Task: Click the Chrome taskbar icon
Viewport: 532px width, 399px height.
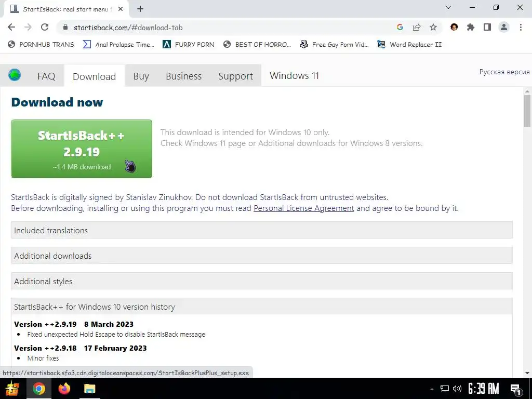Action: pyautogui.click(x=38, y=389)
